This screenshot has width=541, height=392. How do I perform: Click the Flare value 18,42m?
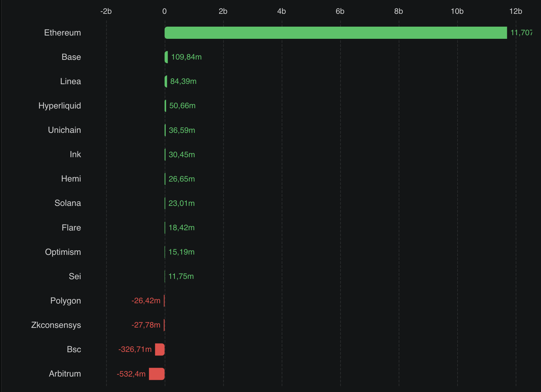coord(181,228)
